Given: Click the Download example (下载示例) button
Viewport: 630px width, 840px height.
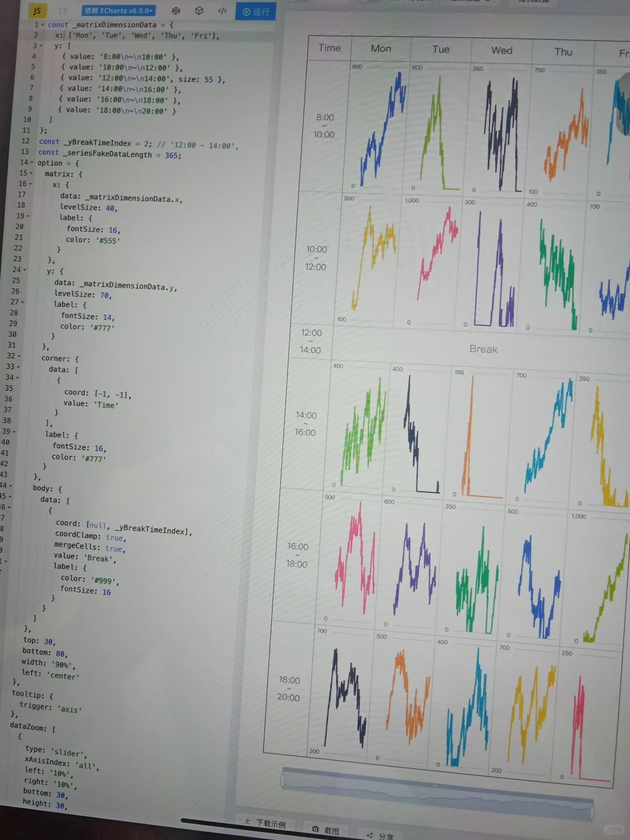Looking at the screenshot, I should pos(265,823).
